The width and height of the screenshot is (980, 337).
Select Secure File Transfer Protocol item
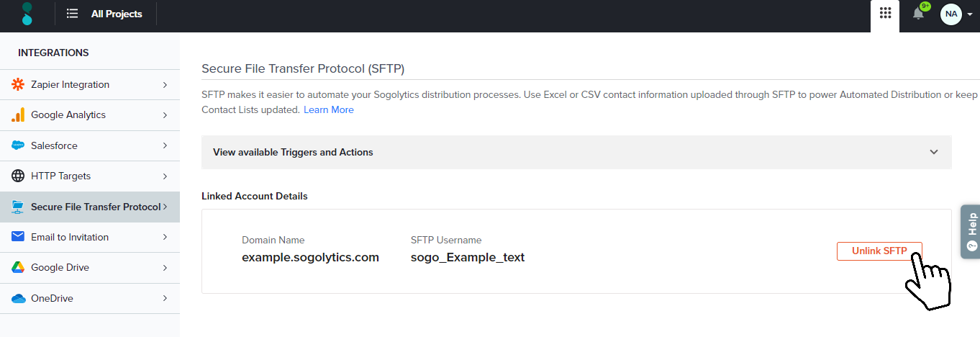pyautogui.click(x=95, y=207)
